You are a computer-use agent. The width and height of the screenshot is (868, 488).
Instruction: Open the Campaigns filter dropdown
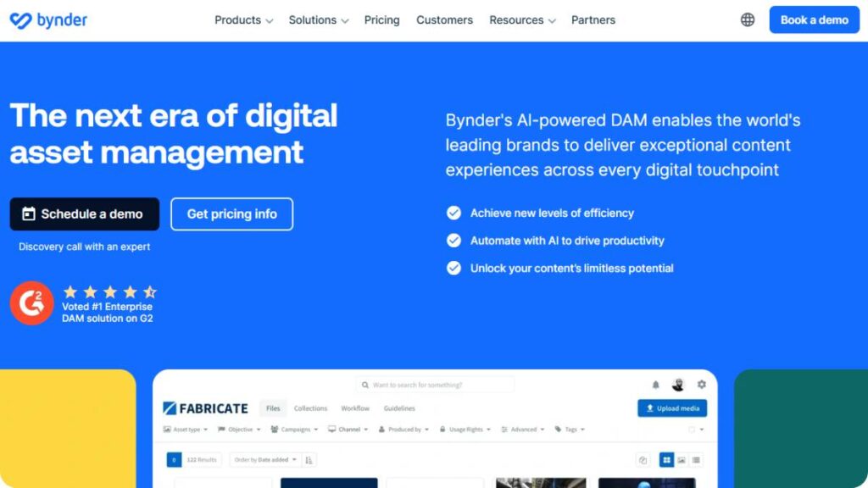coord(294,430)
